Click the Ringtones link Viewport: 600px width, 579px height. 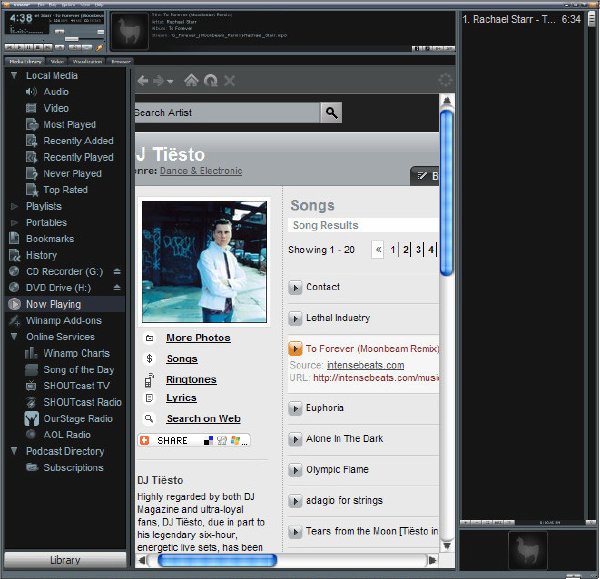point(191,379)
